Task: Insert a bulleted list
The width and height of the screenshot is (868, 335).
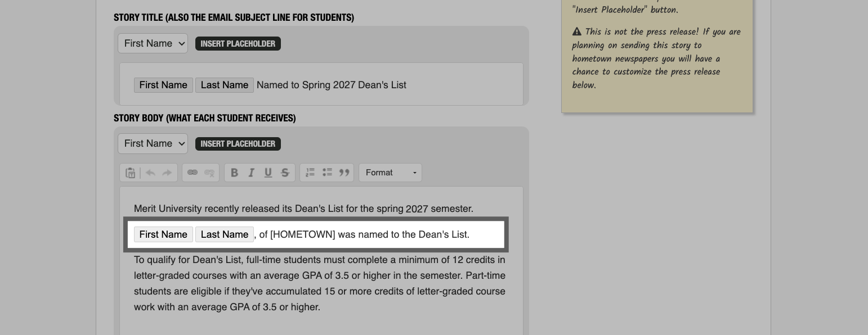Action: click(327, 173)
